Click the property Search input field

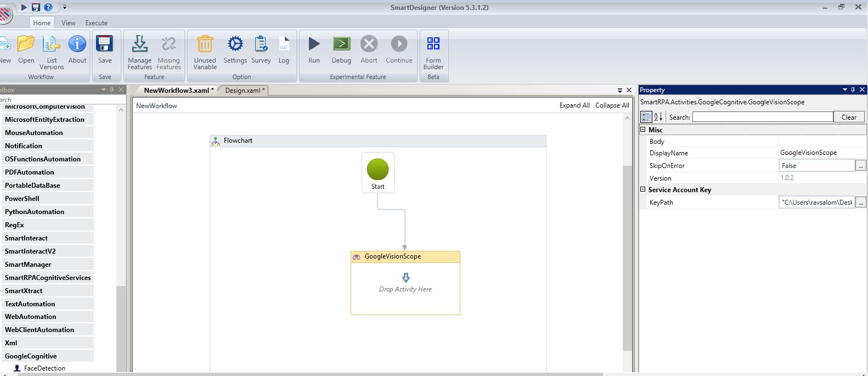[x=762, y=117]
